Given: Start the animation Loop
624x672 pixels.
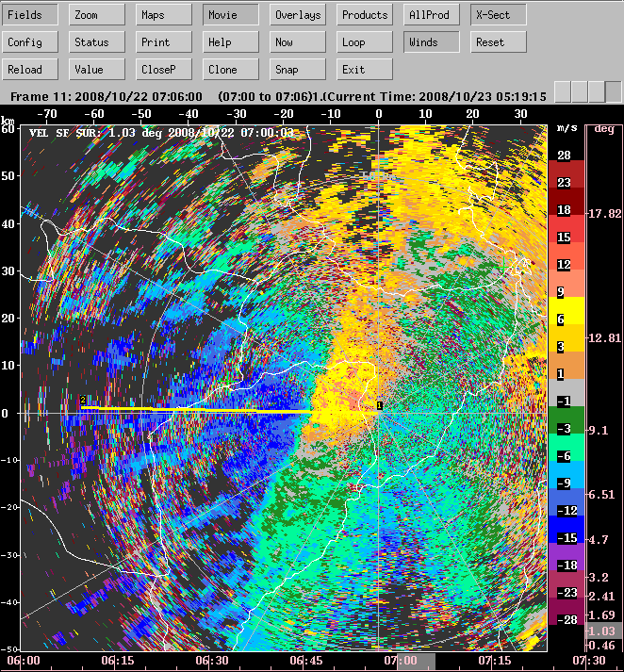Looking at the screenshot, I should pos(365,42).
